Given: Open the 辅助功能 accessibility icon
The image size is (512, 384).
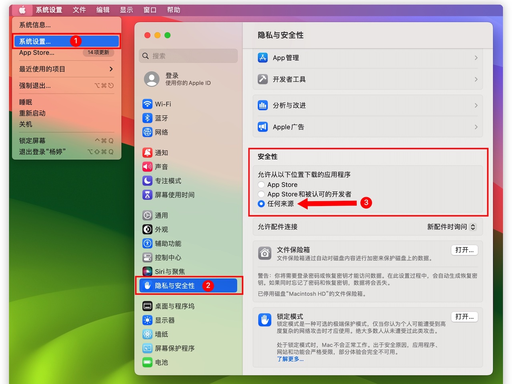Looking at the screenshot, I should pos(147,243).
